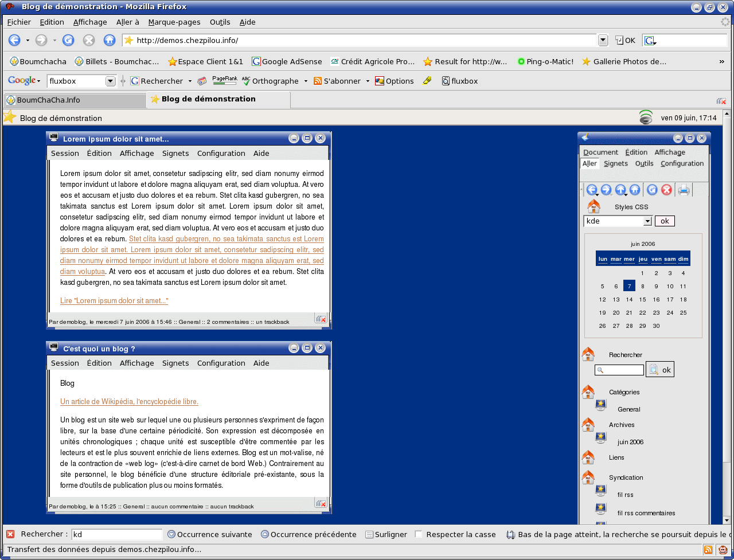Close the current tab with tab bar X

coord(721,100)
